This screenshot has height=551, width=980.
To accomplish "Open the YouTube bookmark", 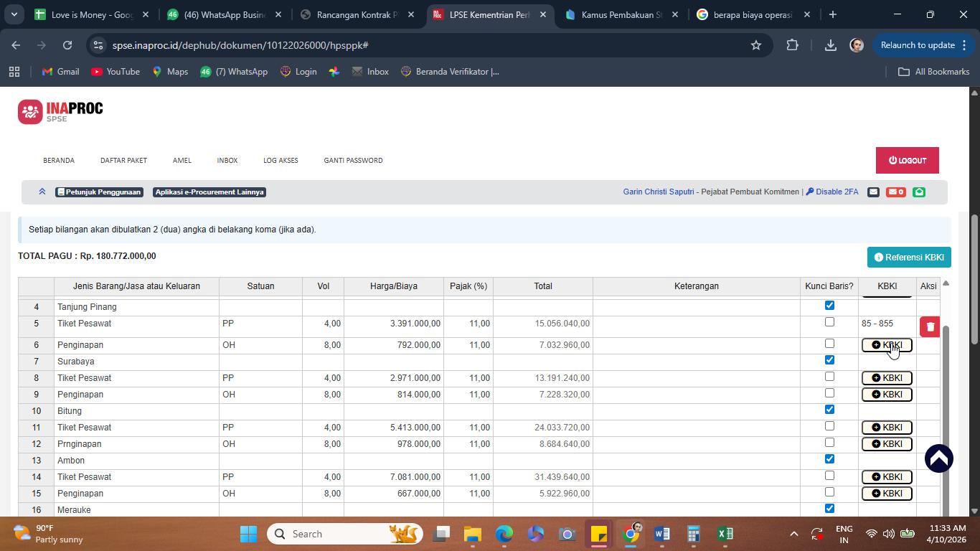I will coord(116,72).
